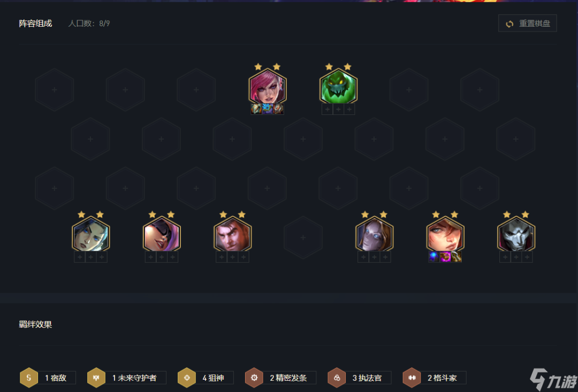
Task: Click Vi's equipped item icons
Action: pyautogui.click(x=267, y=109)
